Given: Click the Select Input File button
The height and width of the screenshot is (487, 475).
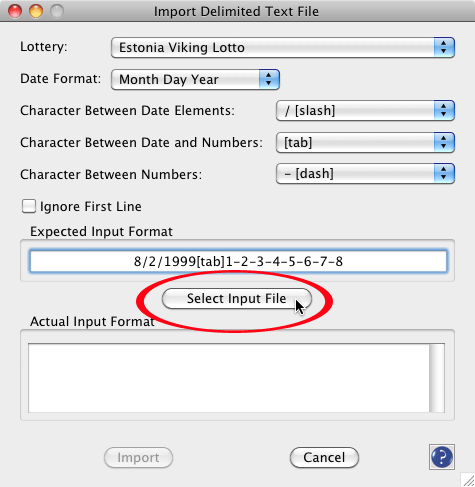Looking at the screenshot, I should click(x=237, y=299).
